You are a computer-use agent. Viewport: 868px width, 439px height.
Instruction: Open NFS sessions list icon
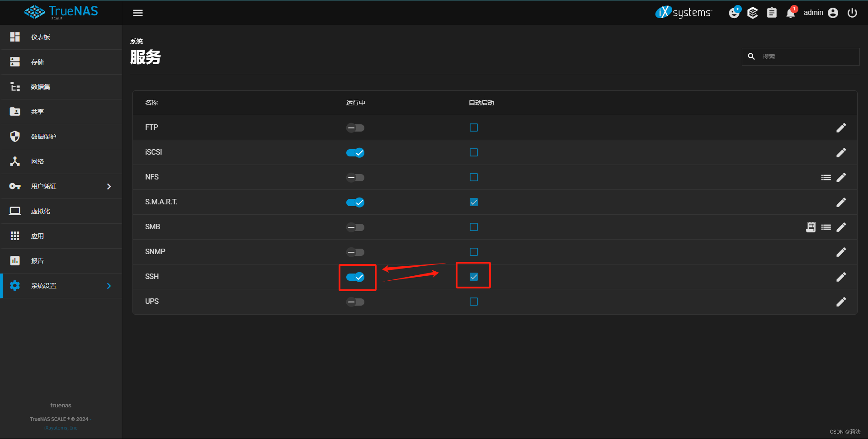[826, 178]
